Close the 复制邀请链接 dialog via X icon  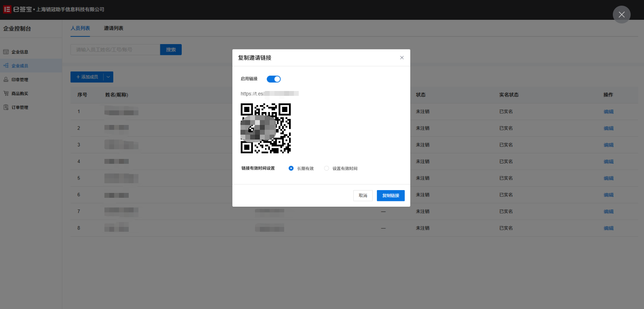coord(402,57)
